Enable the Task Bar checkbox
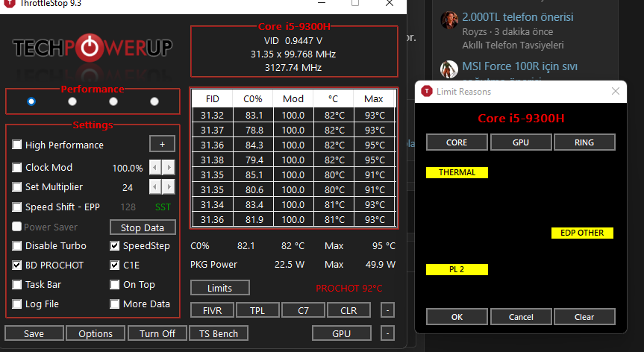The height and width of the screenshot is (352, 644). pyautogui.click(x=17, y=284)
